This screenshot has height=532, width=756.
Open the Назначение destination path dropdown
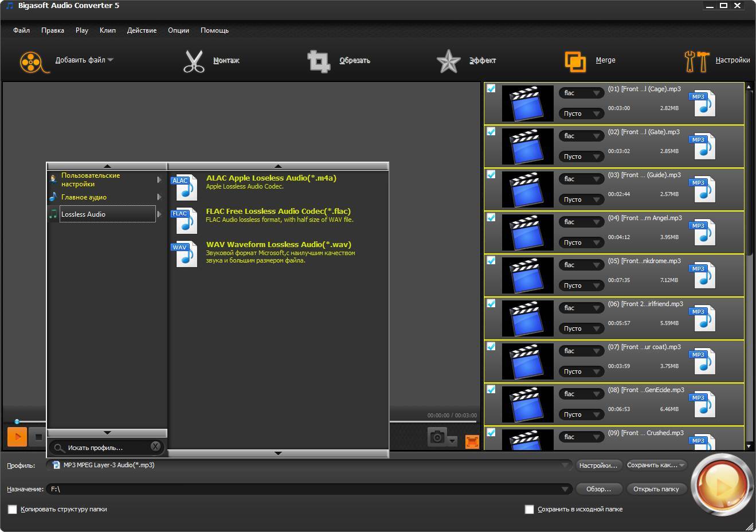click(x=309, y=489)
